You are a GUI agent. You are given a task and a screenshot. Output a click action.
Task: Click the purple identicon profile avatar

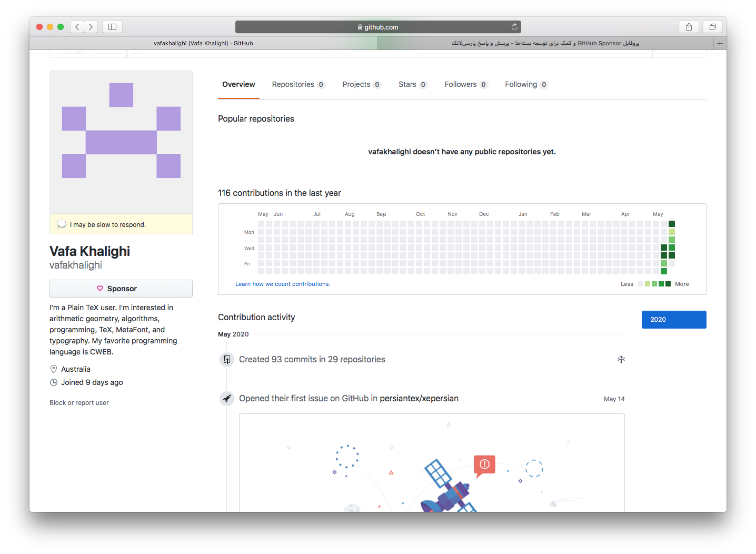pos(121,142)
